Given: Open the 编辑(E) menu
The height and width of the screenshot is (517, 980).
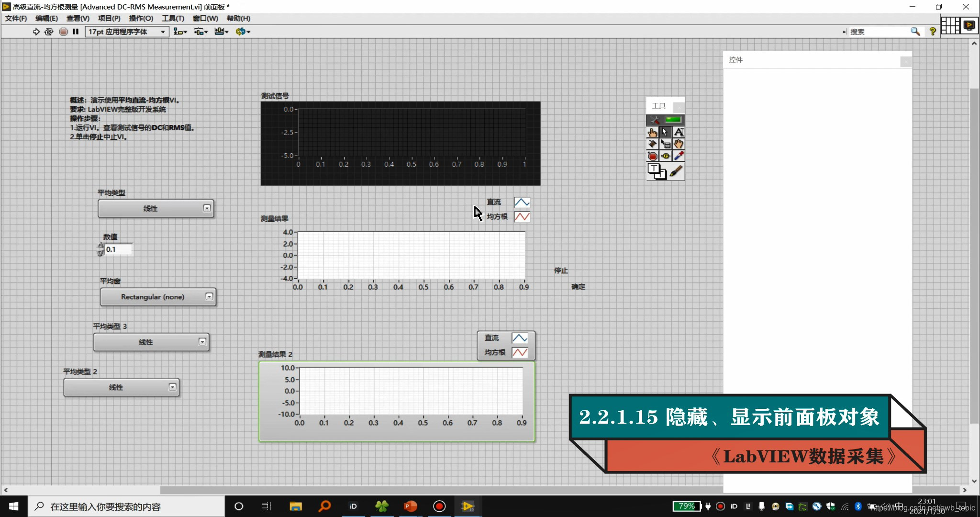Looking at the screenshot, I should click(x=46, y=18).
